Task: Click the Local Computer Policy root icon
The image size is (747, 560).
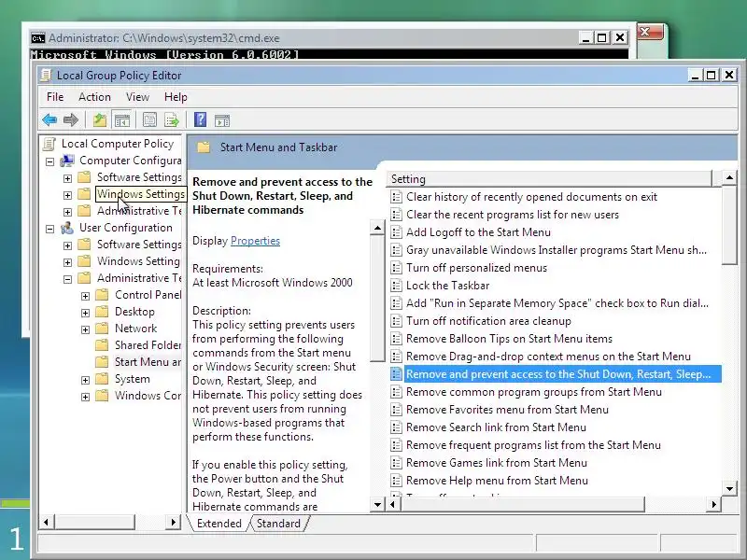Action: pos(49,144)
